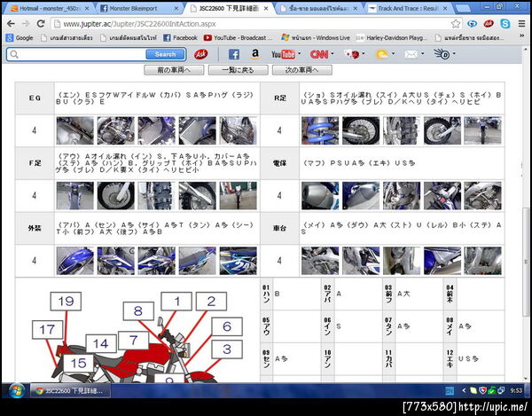532x416 pixels.
Task: Close the JSC22600 tab
Action: click(x=266, y=9)
